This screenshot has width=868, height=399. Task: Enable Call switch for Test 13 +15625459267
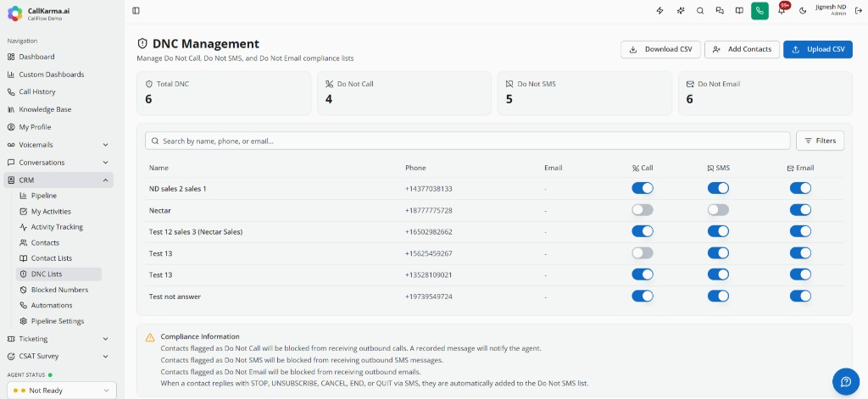[x=643, y=253]
